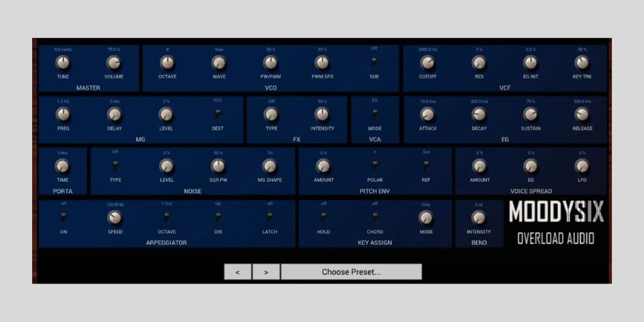
Task: Toggle the HOLD switch in KEY ASSIGN
Action: [x=324, y=218]
